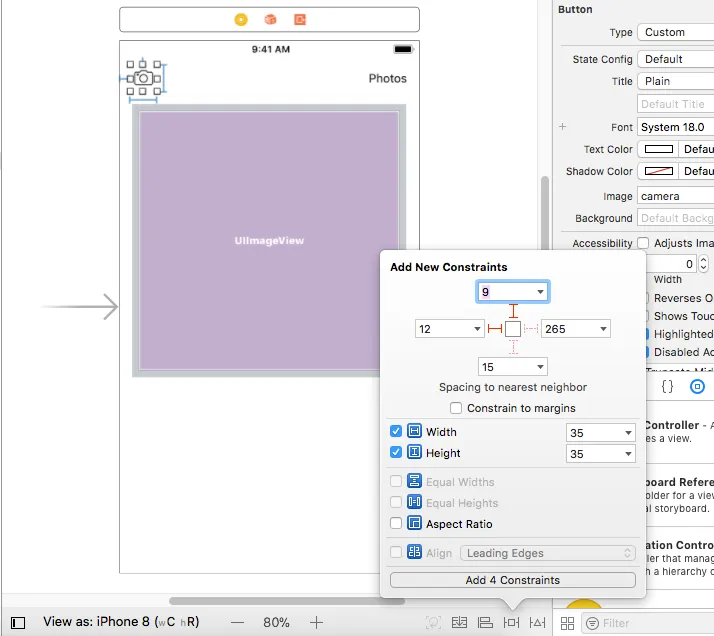Click the First Responder cube icon
The width and height of the screenshot is (714, 636).
point(270,20)
